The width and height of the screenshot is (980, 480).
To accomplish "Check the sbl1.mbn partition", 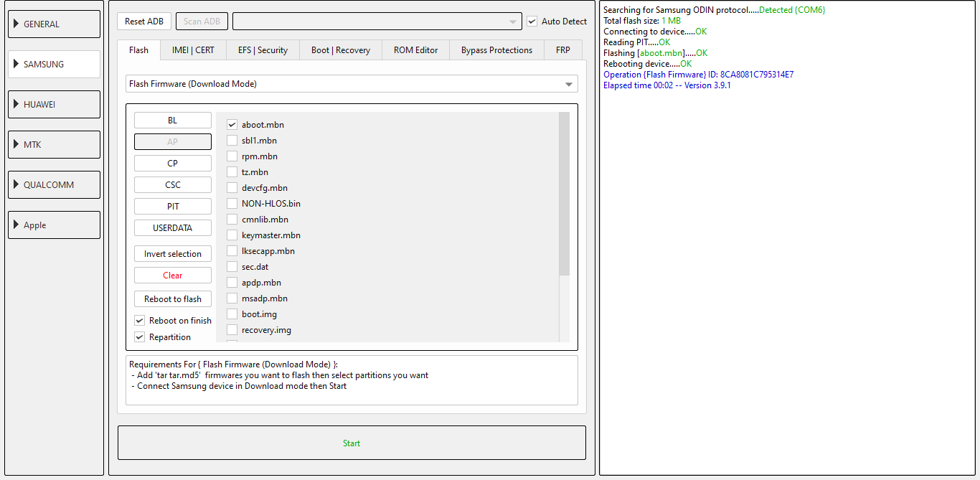I will point(232,141).
